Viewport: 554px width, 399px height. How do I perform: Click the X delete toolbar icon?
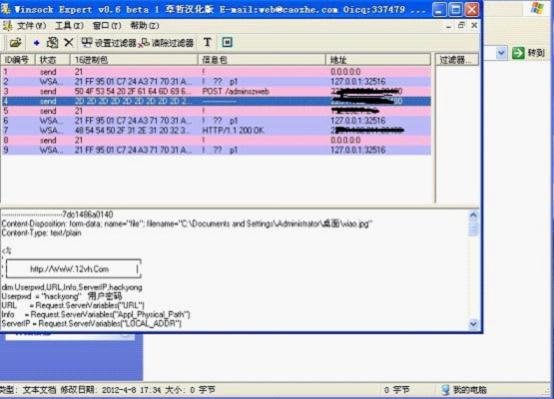coord(69,43)
